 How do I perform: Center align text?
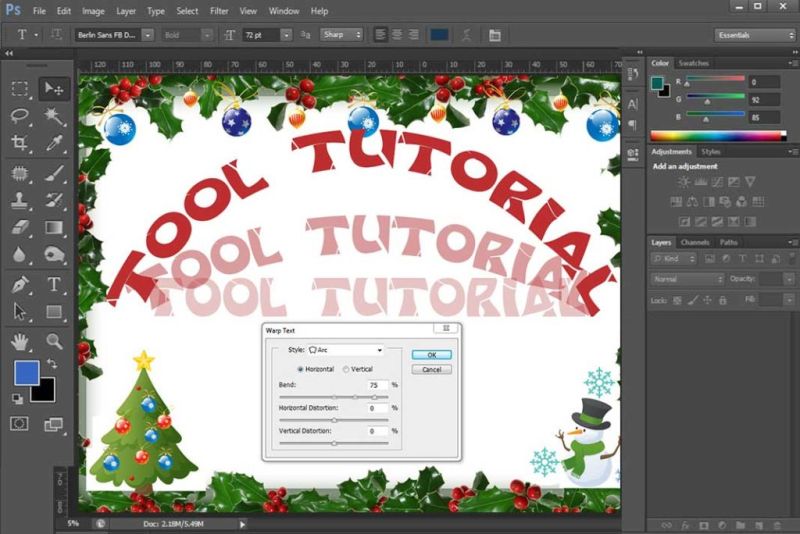pos(396,35)
